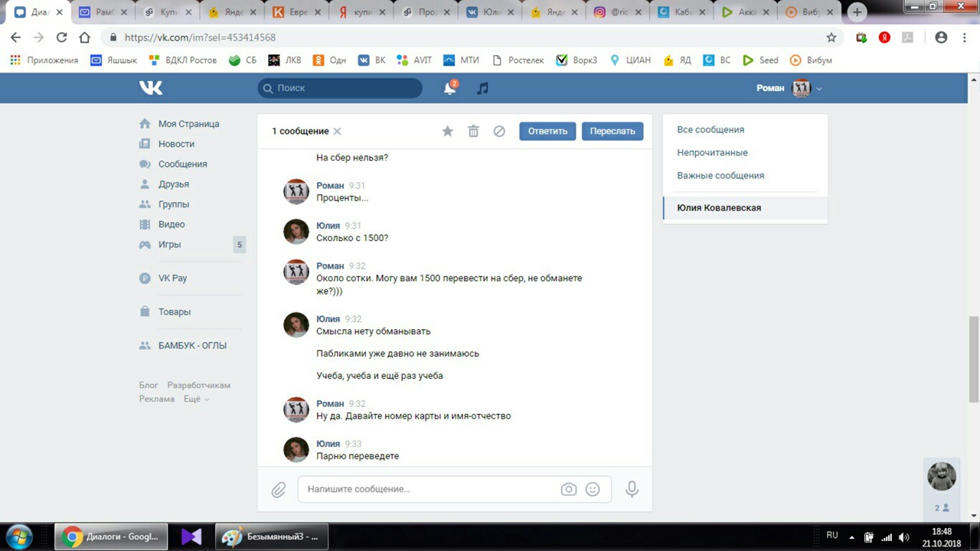Click the VK logo in header

(151, 88)
